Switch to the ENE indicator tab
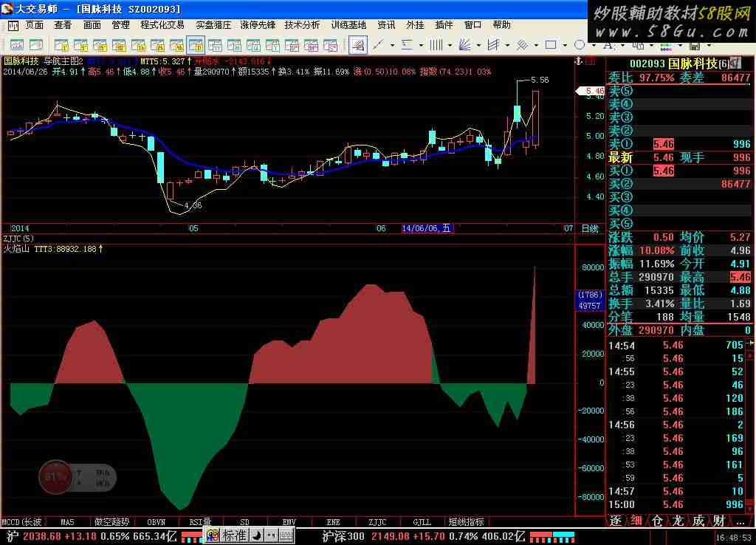Screen dimensions: 756x545 (333, 522)
